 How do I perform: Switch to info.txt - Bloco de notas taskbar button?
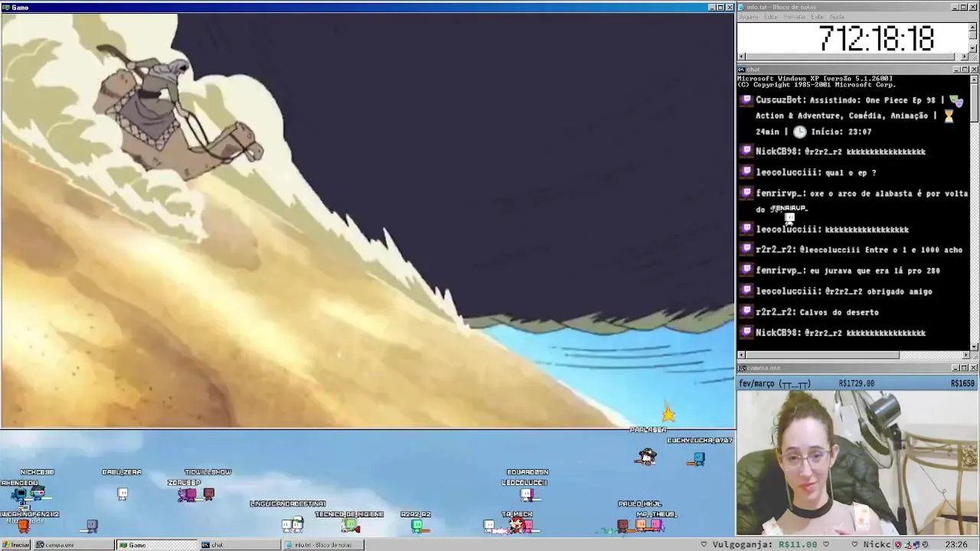click(323, 545)
